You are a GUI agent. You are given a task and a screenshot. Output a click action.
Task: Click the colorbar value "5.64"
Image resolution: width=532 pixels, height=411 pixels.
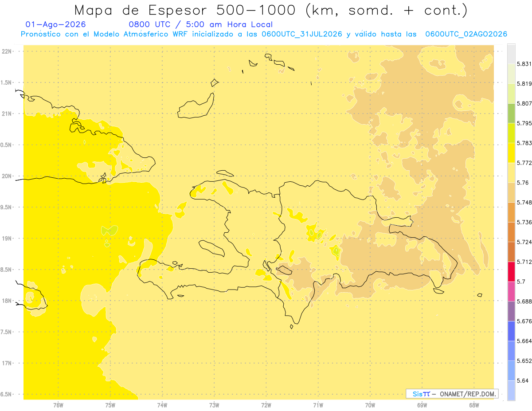pos(523,381)
